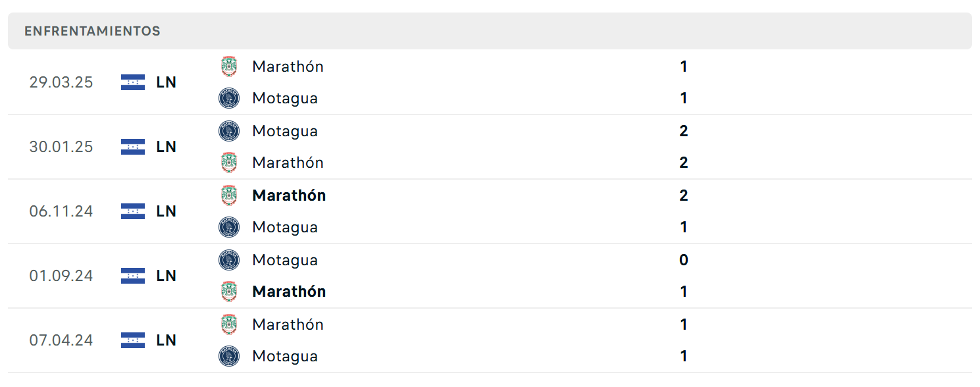This screenshot has height=387, width=980.
Task: Click Marathón crest in 06.11.24 match
Action: point(229,195)
